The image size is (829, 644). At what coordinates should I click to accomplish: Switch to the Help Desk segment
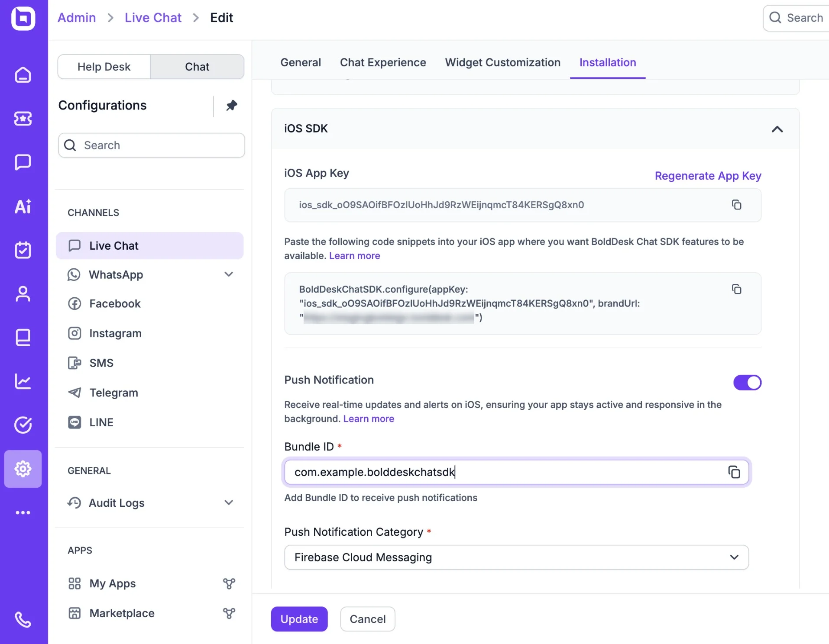(x=104, y=67)
